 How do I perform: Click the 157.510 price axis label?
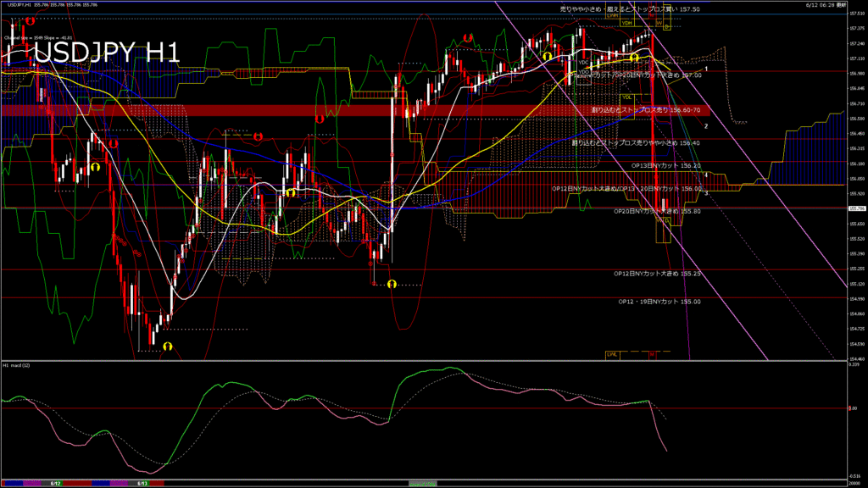click(x=856, y=14)
